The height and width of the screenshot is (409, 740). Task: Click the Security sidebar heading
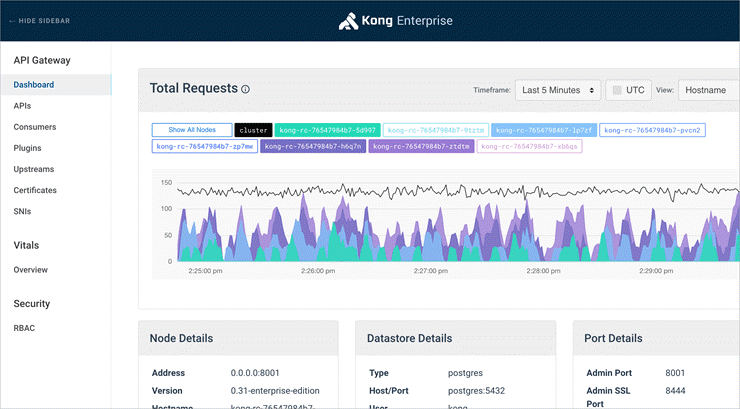pos(32,304)
